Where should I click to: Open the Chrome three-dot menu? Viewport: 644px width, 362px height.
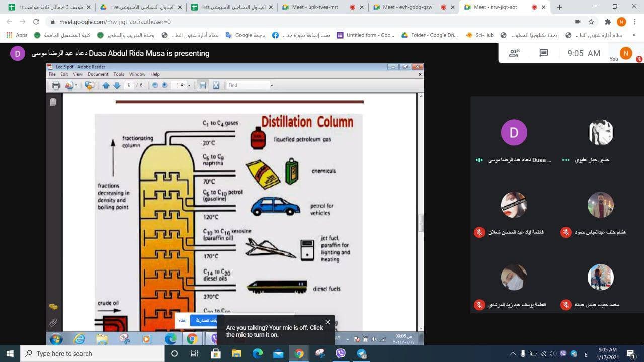pos(634,22)
